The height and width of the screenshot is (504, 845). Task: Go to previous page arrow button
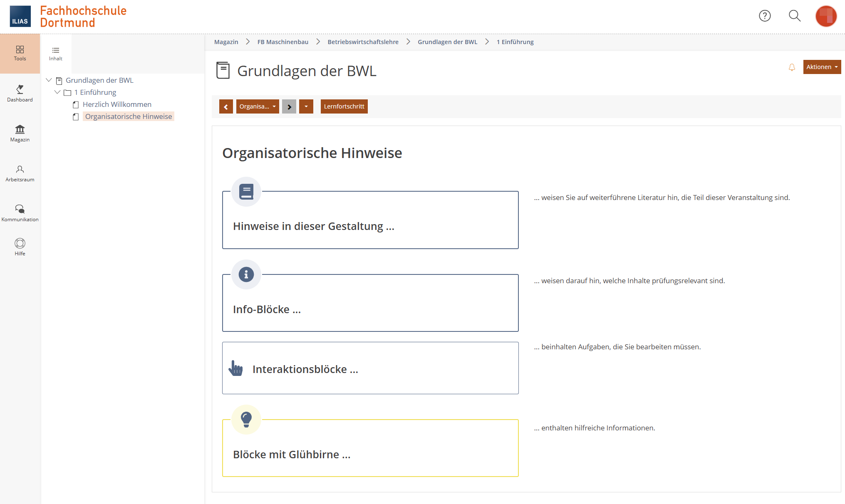click(x=226, y=106)
